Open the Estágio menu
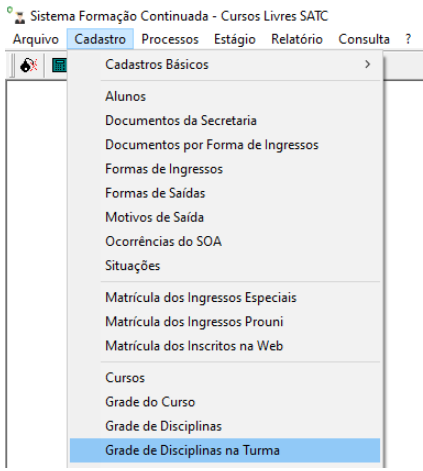The width and height of the screenshot is (423, 471). [235, 39]
